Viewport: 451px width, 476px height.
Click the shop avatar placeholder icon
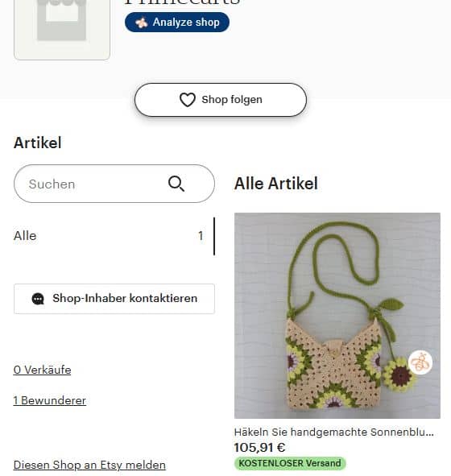point(62,28)
